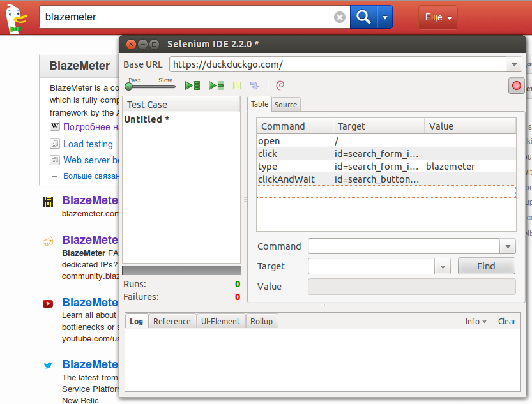Close the Selenium IDE window
This screenshot has width=532, height=404.
131,44
